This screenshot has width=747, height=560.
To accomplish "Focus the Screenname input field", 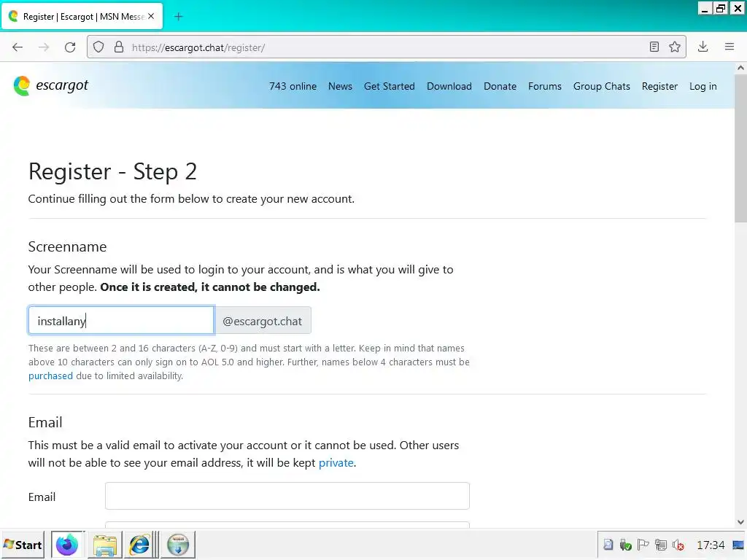I will tap(121, 321).
